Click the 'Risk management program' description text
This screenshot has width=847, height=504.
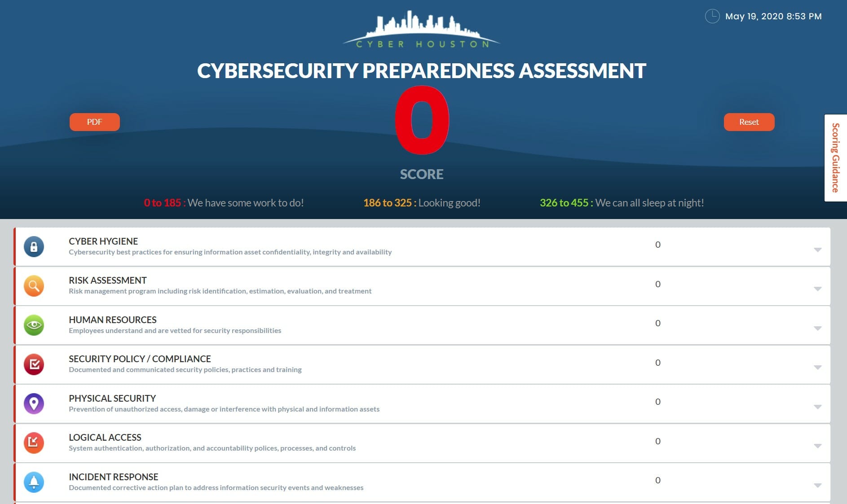point(220,291)
